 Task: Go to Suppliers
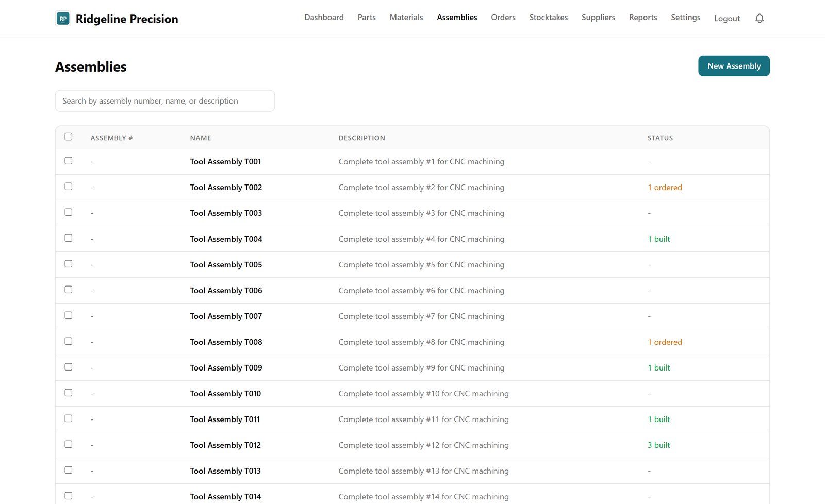click(598, 18)
